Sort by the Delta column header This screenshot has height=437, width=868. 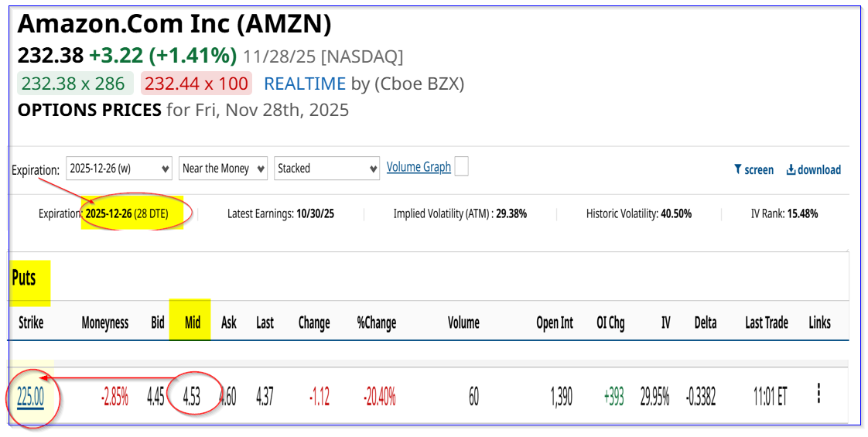pyautogui.click(x=705, y=323)
